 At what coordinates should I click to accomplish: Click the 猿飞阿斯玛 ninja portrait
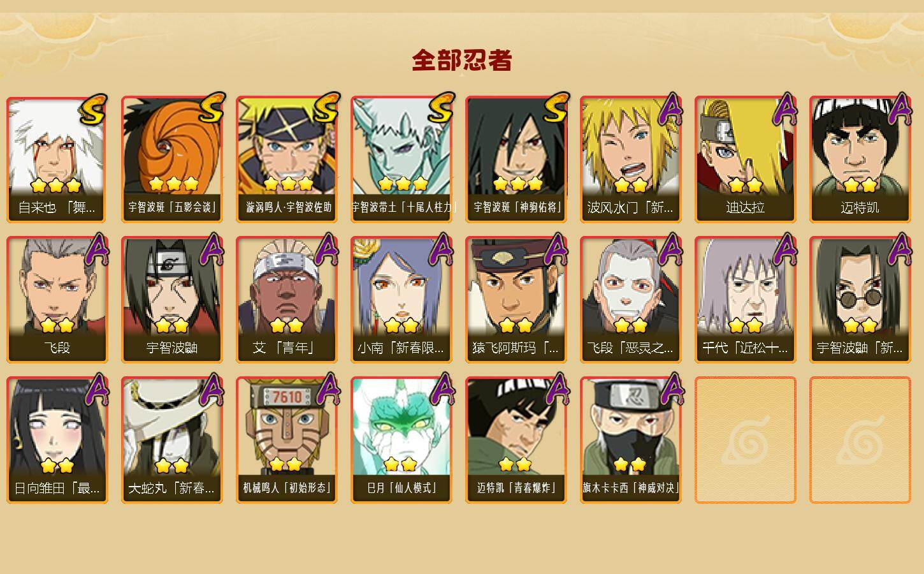pos(516,300)
